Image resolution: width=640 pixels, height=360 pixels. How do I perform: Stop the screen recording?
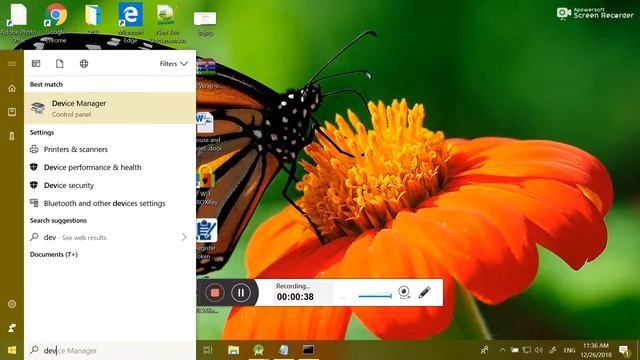coord(215,293)
